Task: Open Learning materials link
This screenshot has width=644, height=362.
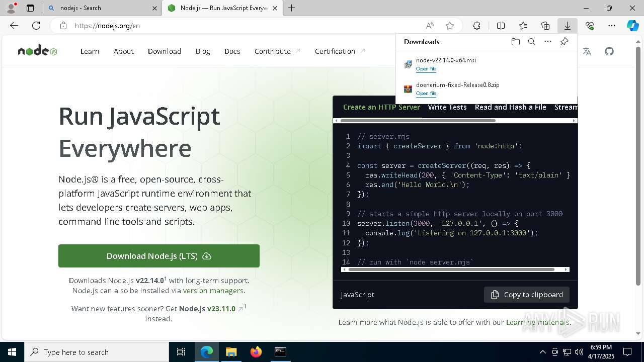Action: tap(538, 322)
